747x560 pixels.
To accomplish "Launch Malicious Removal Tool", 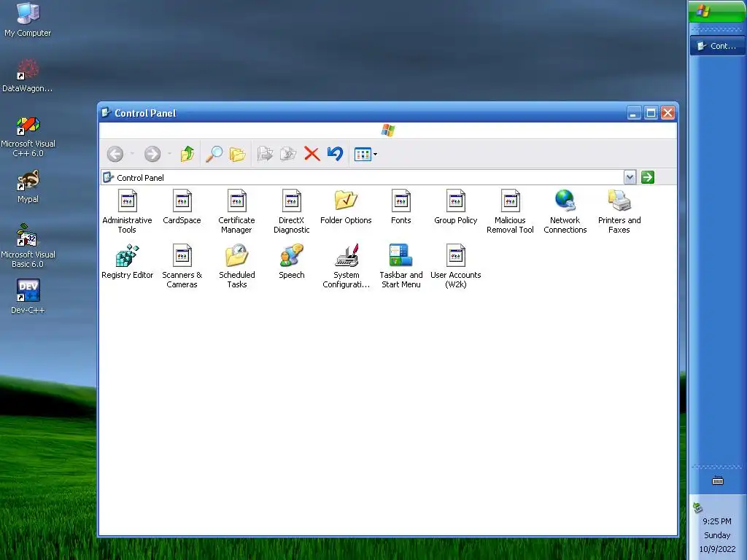I will 510,211.
